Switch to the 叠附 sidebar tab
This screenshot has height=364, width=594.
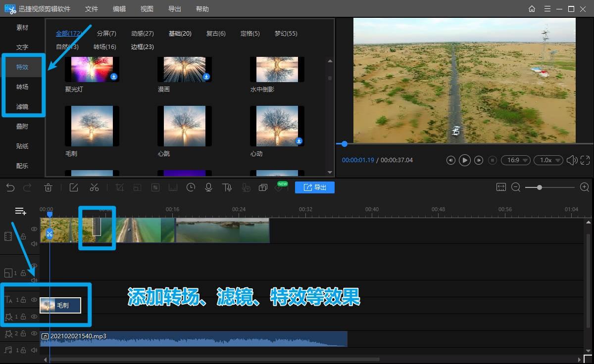coord(22,126)
